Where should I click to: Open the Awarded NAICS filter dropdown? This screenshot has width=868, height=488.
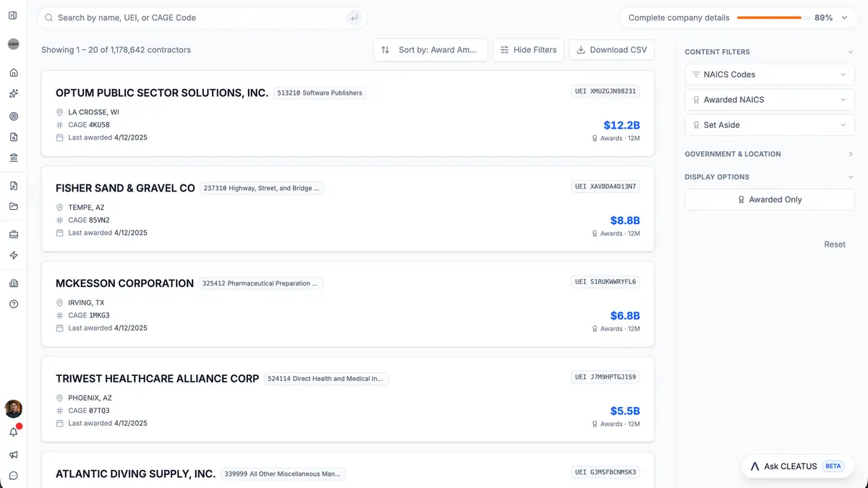pyautogui.click(x=770, y=100)
